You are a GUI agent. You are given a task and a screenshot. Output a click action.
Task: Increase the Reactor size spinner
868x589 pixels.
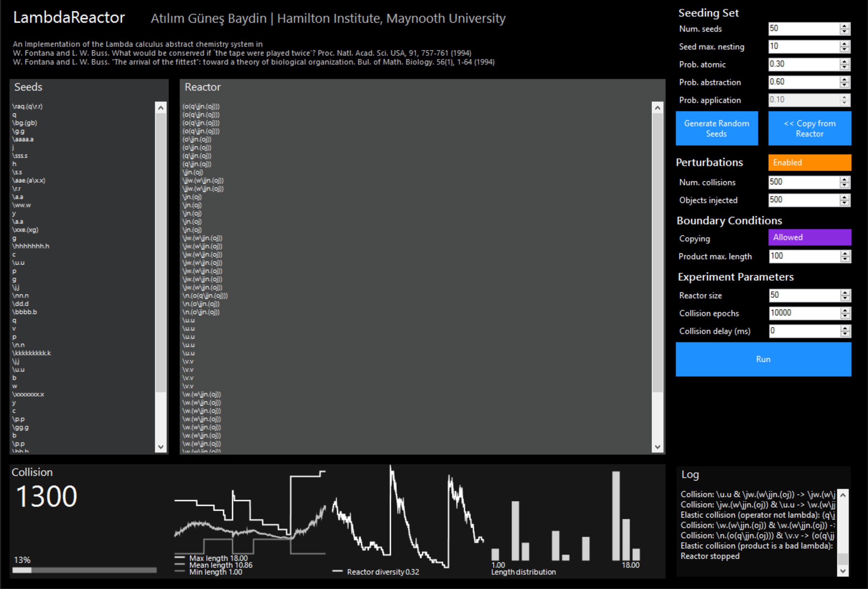(845, 293)
